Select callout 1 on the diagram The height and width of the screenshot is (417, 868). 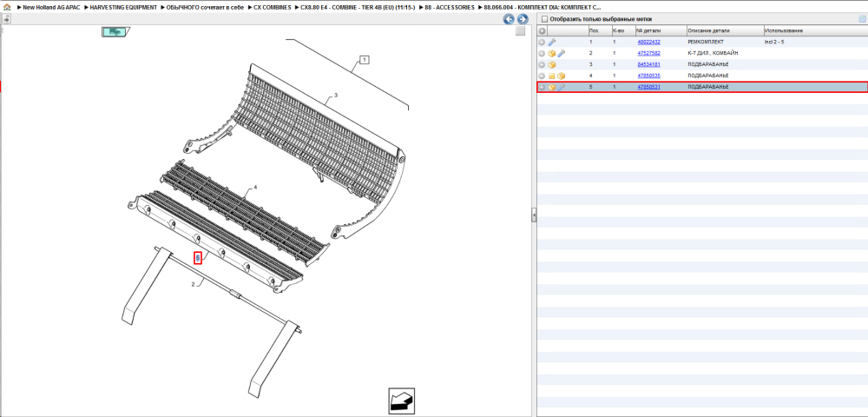365,59
